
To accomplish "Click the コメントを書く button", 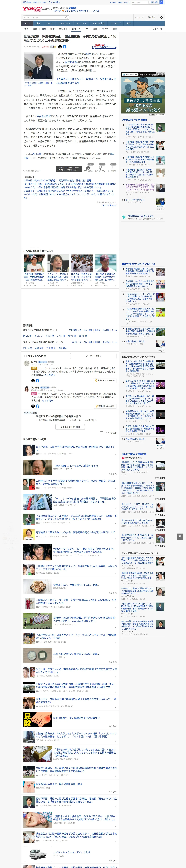I will (93, 356).
